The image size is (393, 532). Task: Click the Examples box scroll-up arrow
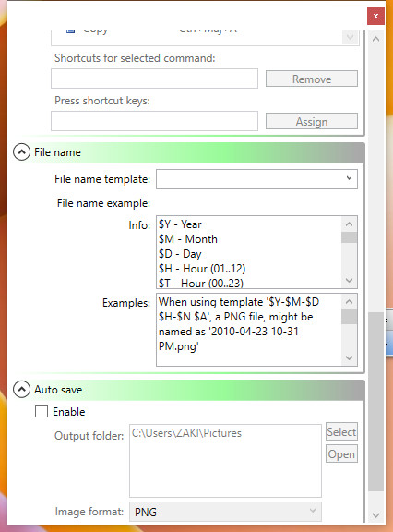[349, 302]
